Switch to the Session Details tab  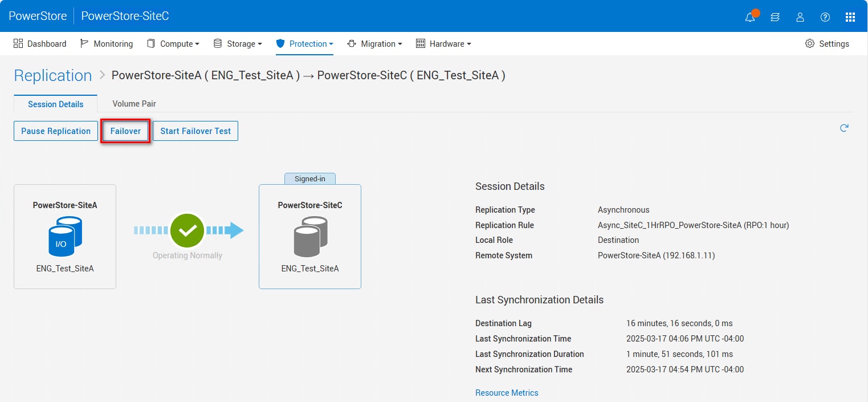56,104
